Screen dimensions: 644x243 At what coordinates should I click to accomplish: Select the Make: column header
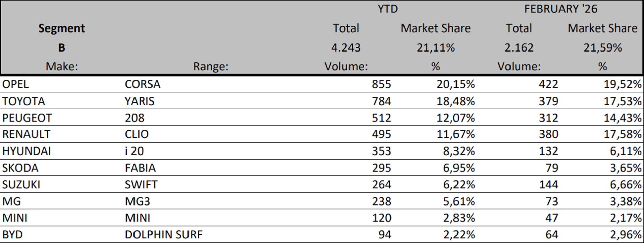click(62, 66)
